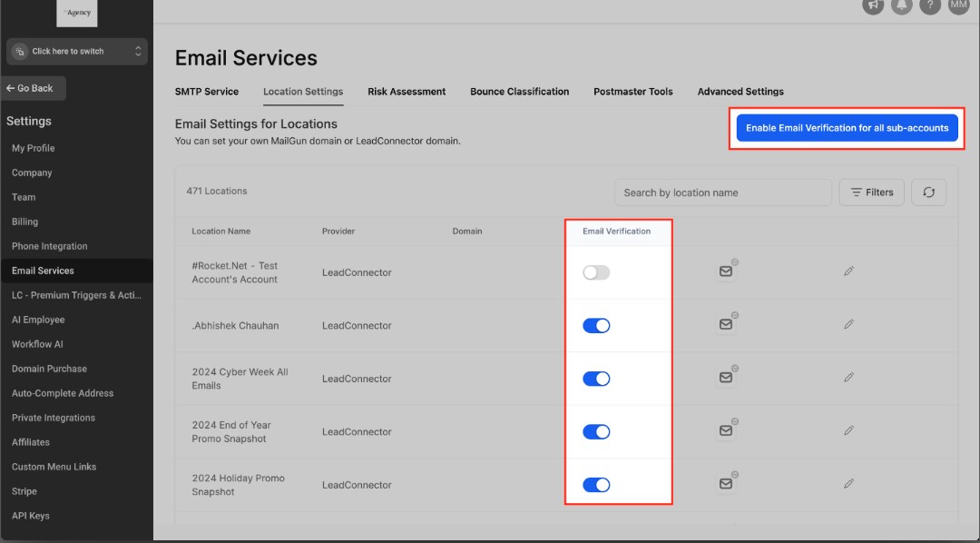Image resolution: width=980 pixels, height=543 pixels.
Task: Select the Location Settings tab
Action: pos(303,92)
